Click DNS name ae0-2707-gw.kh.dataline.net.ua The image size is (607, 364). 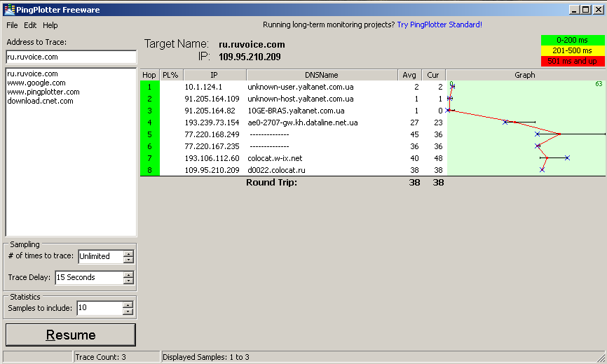(x=303, y=123)
